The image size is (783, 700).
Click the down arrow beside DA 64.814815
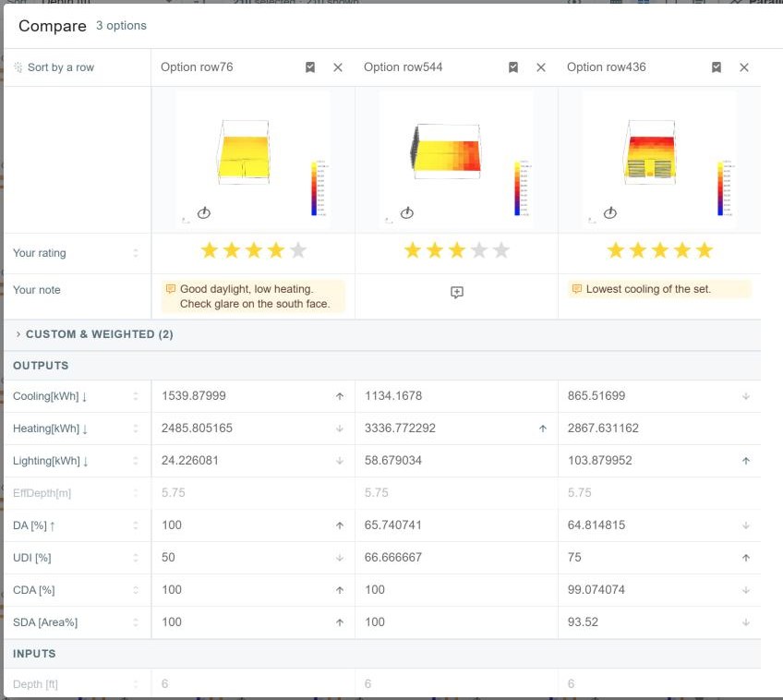click(x=746, y=525)
